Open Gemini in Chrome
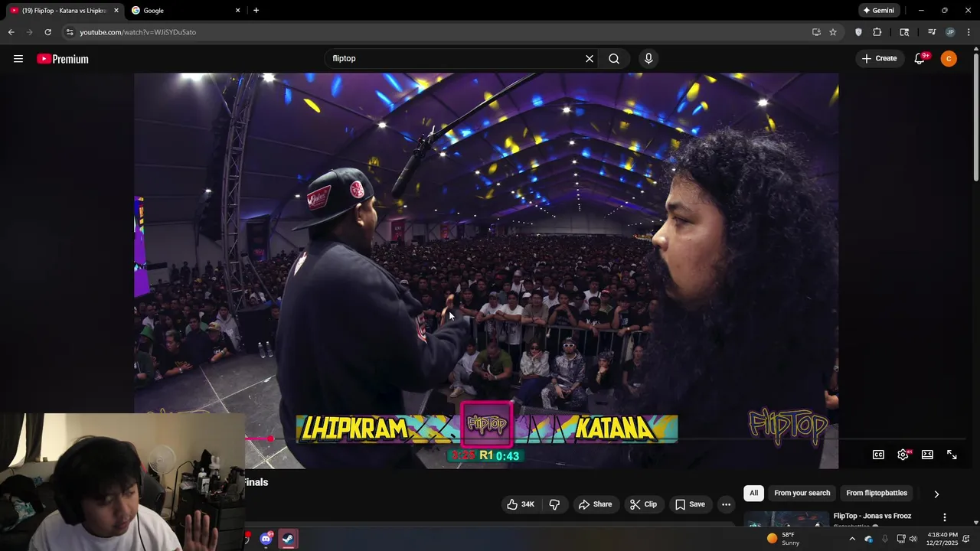This screenshot has width=980, height=551. coord(878,11)
